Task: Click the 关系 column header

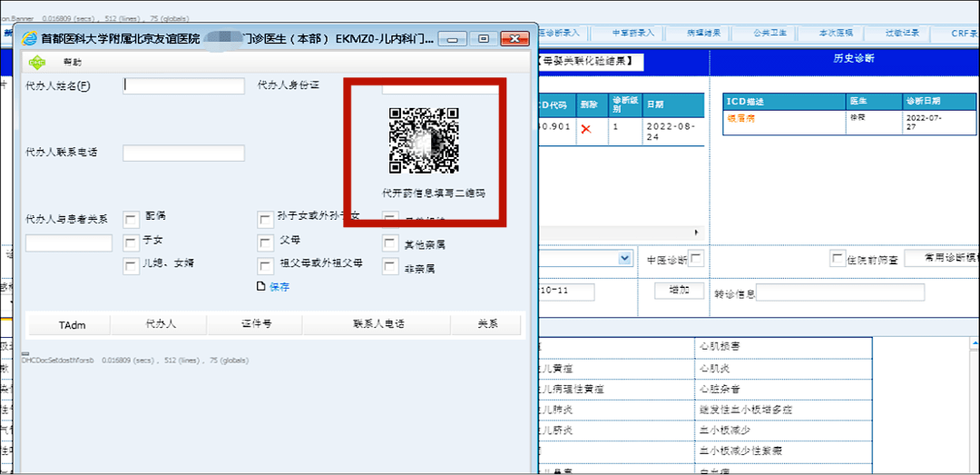Action: click(487, 325)
